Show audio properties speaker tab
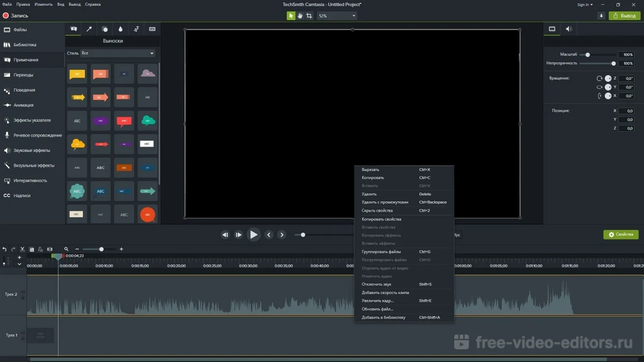The width and height of the screenshot is (644, 362). point(569,29)
